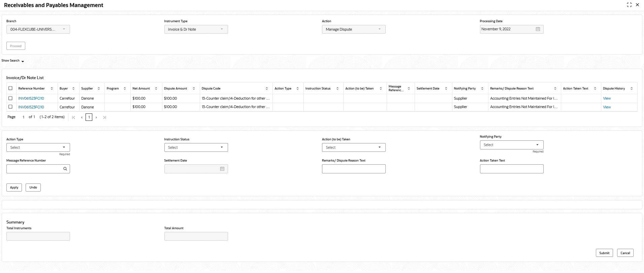Tick the select-all checkbox in table header
Screen dimensions: 644x273
coord(10,88)
